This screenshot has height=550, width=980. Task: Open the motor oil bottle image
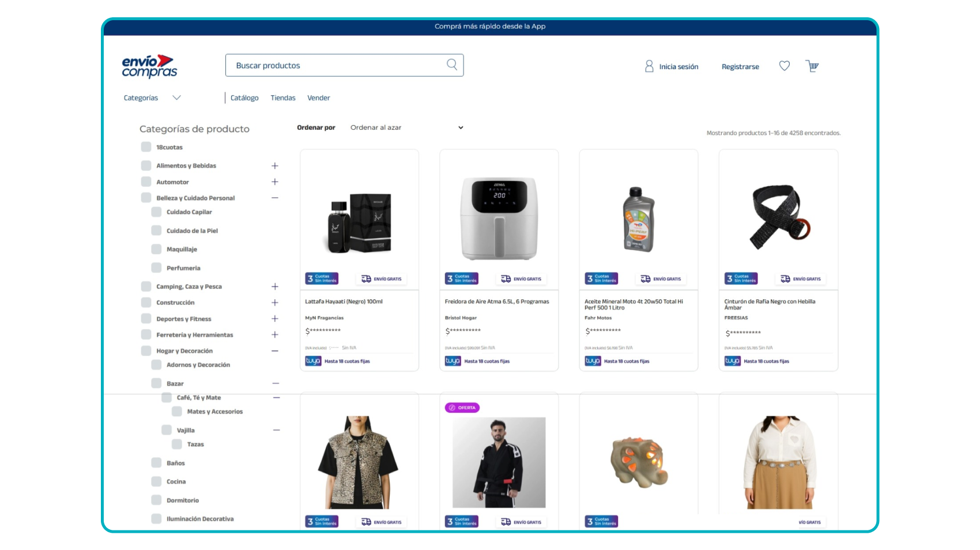[639, 220]
